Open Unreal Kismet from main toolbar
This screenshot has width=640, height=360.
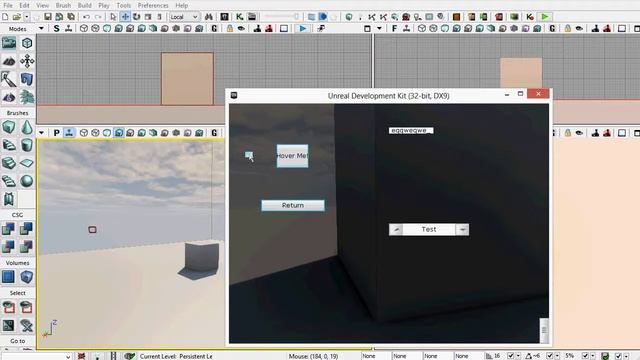[x=240, y=17]
